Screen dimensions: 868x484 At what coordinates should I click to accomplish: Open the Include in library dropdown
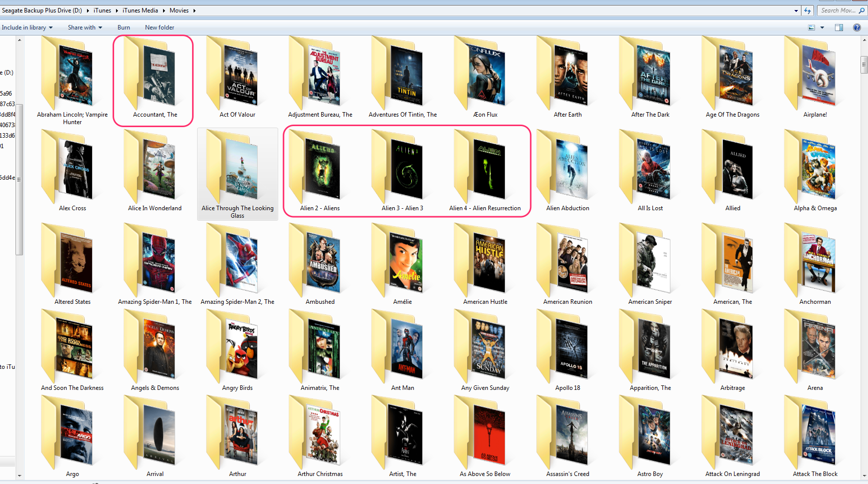pyautogui.click(x=27, y=28)
